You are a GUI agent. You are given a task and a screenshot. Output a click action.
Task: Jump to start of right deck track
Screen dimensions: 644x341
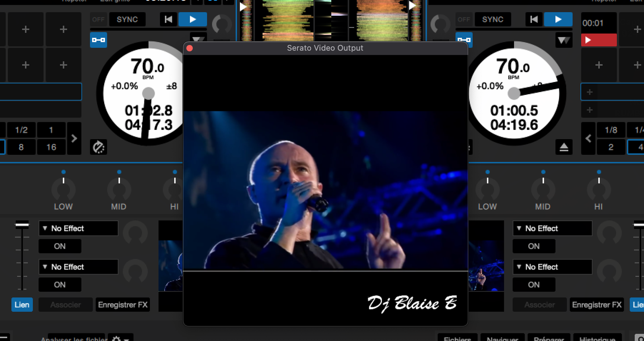534,19
